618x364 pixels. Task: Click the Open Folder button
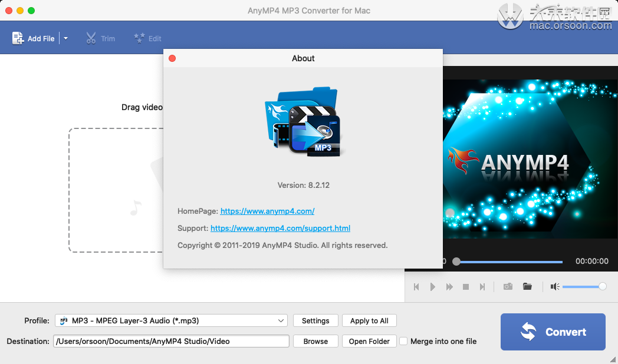369,341
